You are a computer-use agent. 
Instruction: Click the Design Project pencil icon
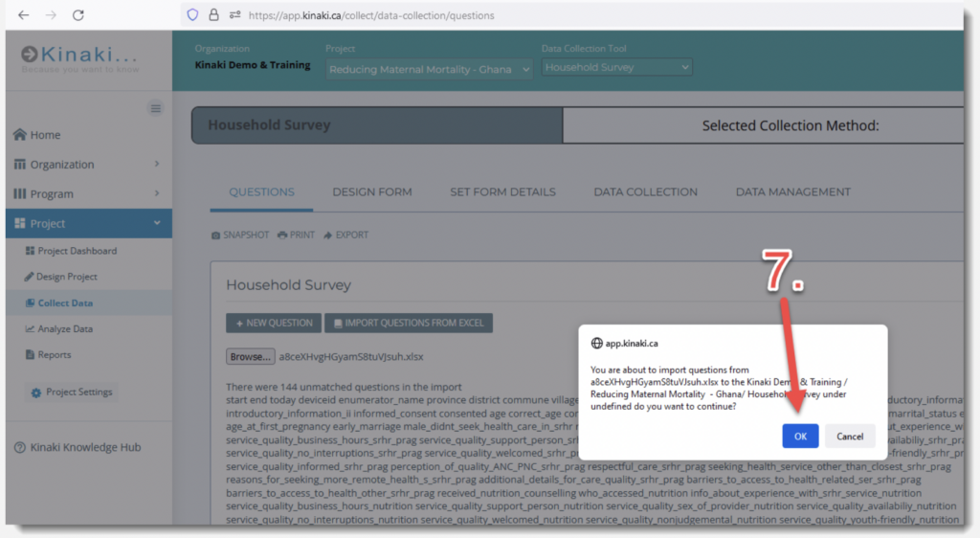29,277
